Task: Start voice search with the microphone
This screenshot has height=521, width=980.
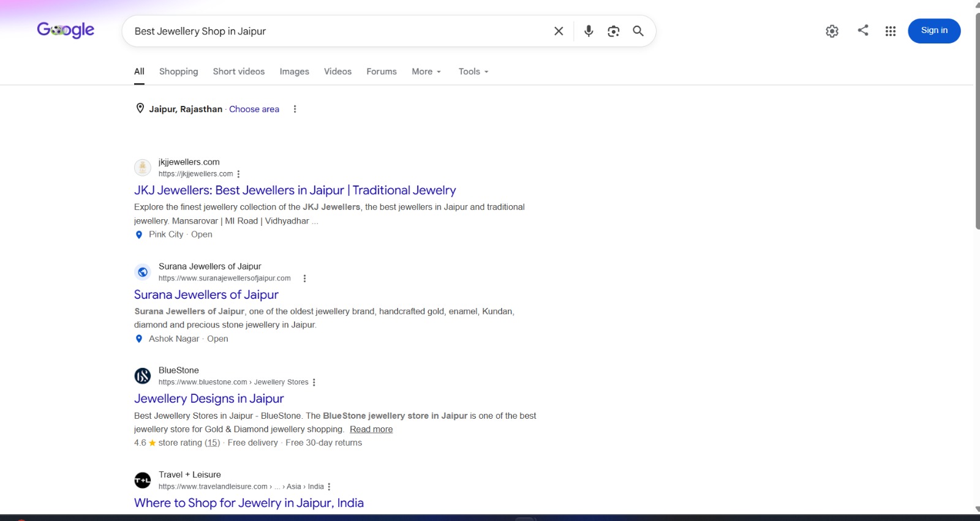Action: point(589,31)
